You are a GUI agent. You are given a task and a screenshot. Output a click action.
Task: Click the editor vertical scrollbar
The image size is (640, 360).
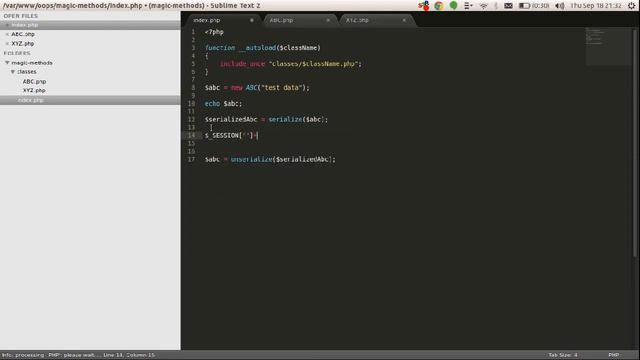click(x=635, y=143)
